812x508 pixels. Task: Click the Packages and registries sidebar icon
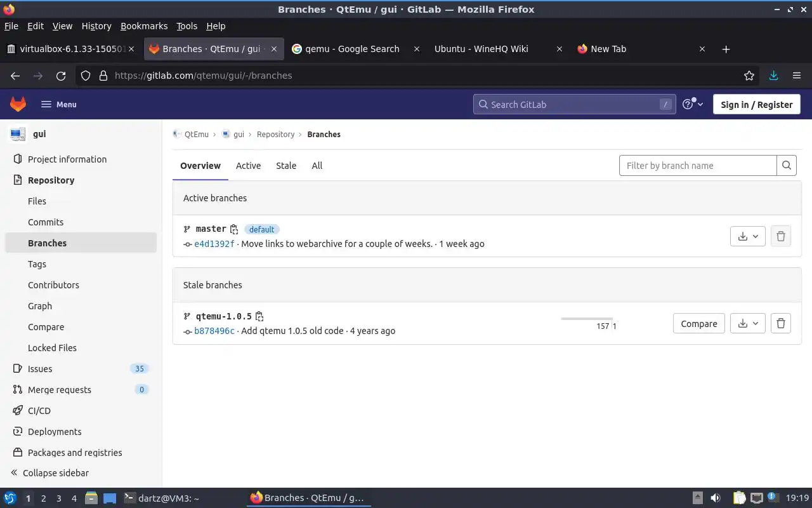pos(18,453)
